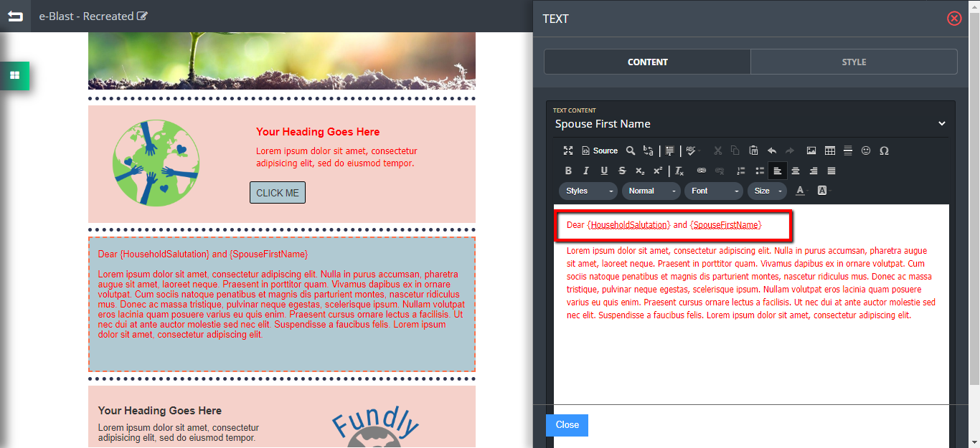Insert a special character (omega icon)

click(884, 151)
